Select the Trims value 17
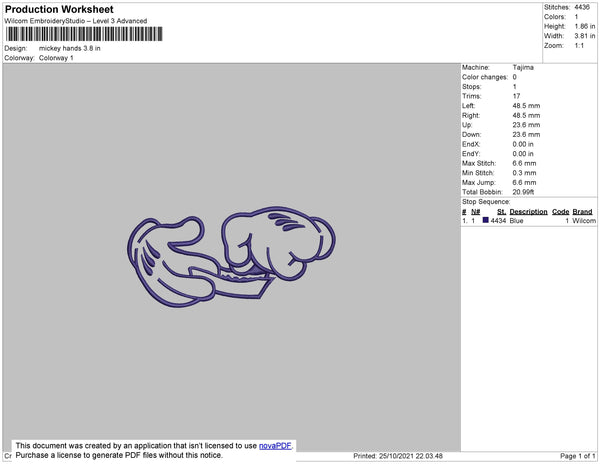This screenshot has width=600, height=464. (x=516, y=96)
